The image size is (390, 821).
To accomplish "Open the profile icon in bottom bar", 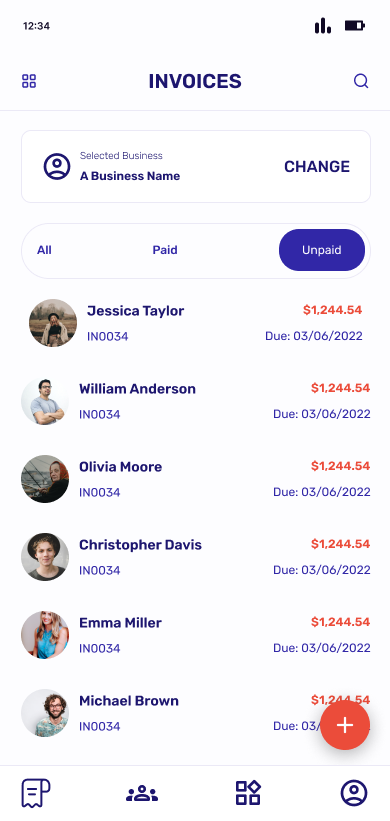I will (354, 793).
